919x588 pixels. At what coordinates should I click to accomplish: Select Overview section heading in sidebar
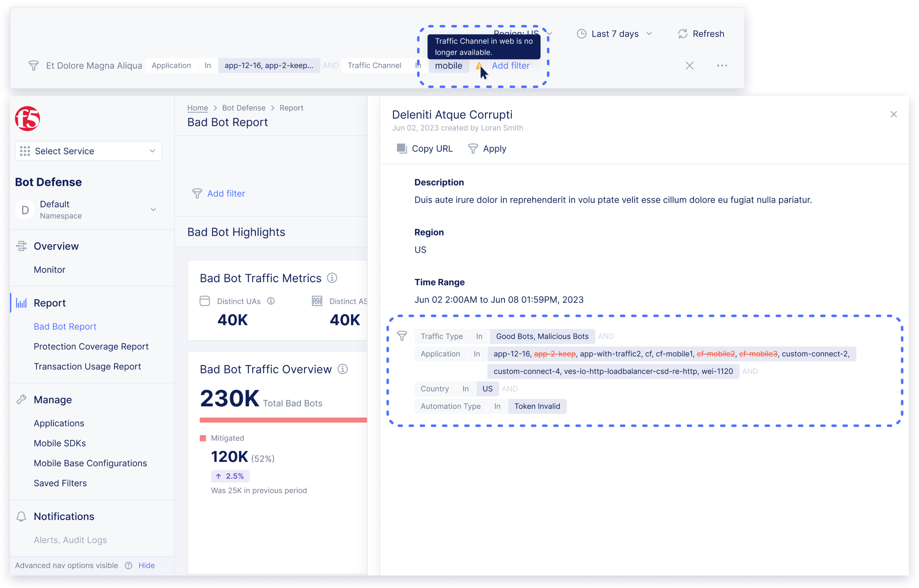(x=56, y=246)
